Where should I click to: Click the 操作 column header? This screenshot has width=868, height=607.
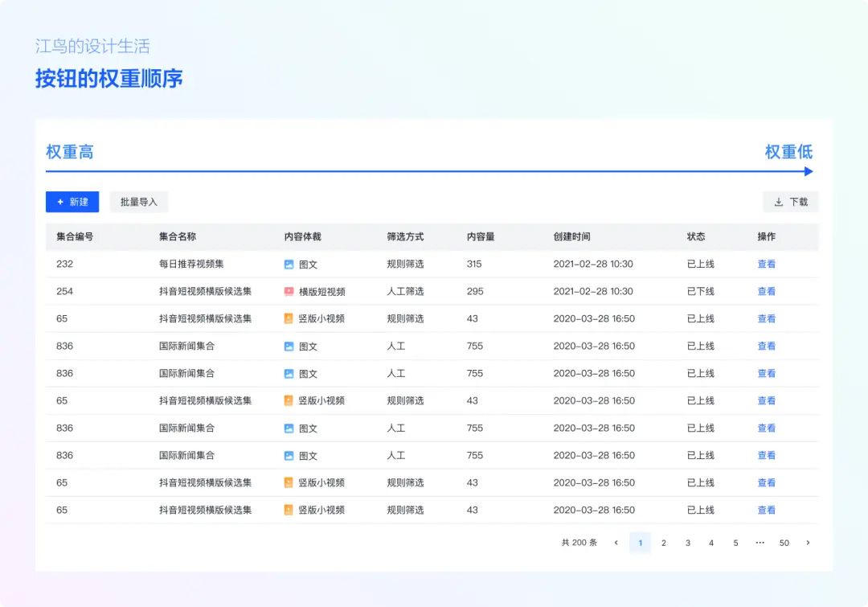click(x=767, y=236)
